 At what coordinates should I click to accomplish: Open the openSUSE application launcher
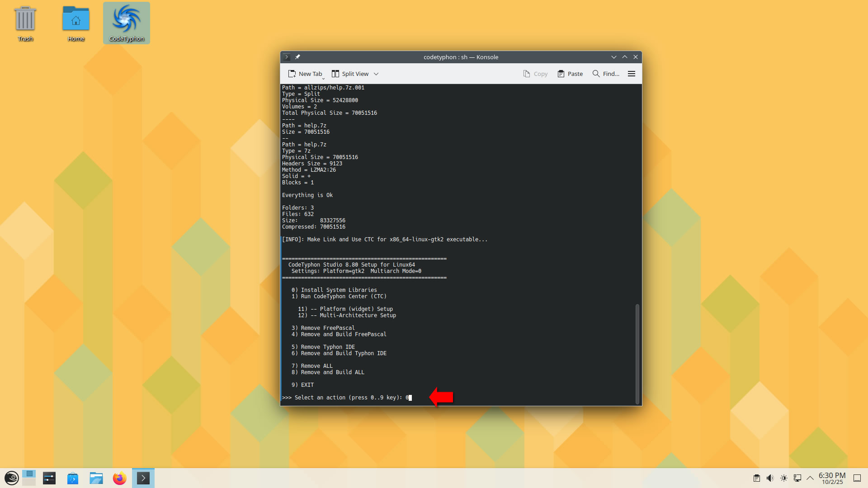pos(11,478)
